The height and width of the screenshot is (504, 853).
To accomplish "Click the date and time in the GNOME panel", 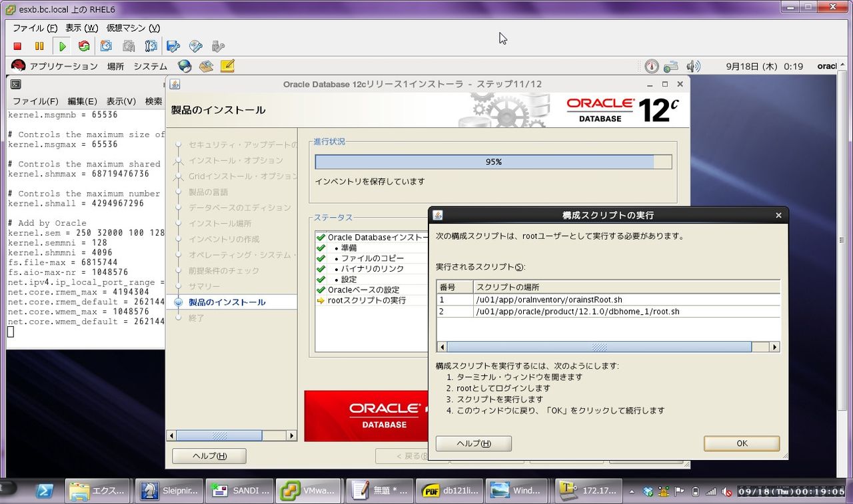I will [x=764, y=67].
